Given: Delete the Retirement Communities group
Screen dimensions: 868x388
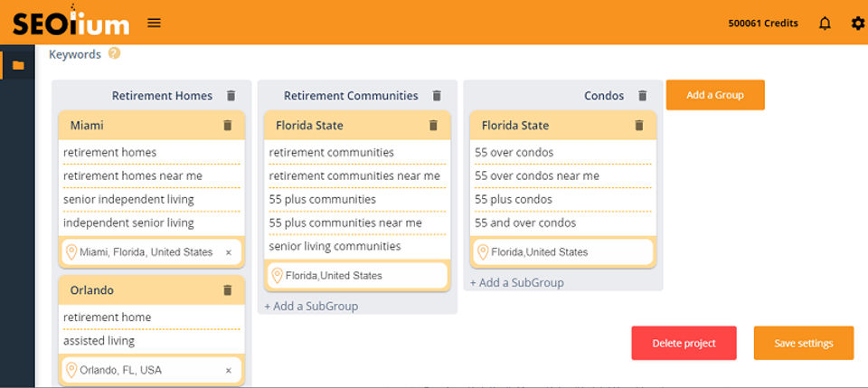Looking at the screenshot, I should pos(437,95).
